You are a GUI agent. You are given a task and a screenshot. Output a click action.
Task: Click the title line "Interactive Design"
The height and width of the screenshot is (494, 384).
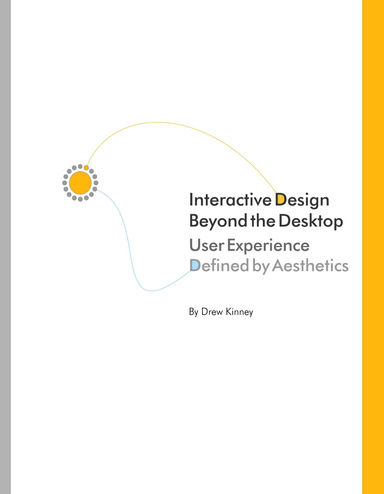click(x=259, y=201)
